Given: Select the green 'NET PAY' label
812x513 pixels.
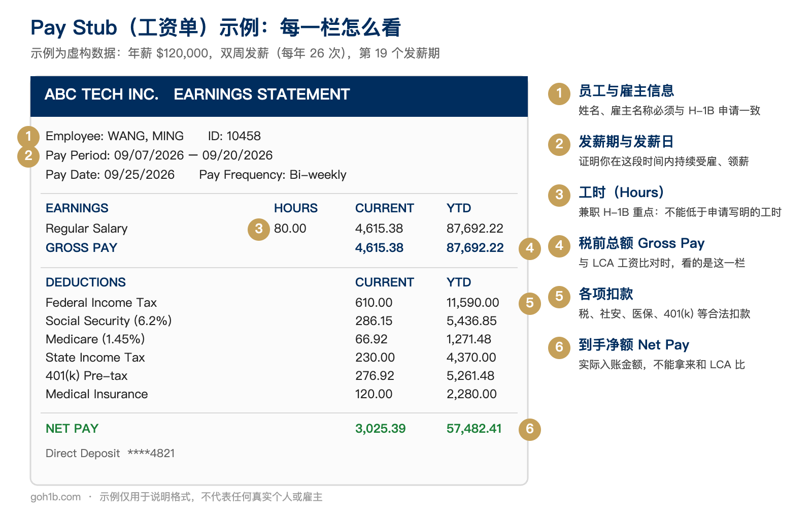Looking at the screenshot, I should tap(72, 429).
